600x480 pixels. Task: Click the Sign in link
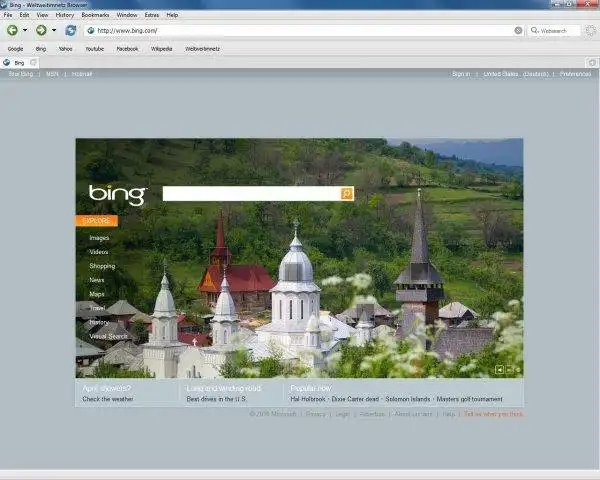pos(461,74)
